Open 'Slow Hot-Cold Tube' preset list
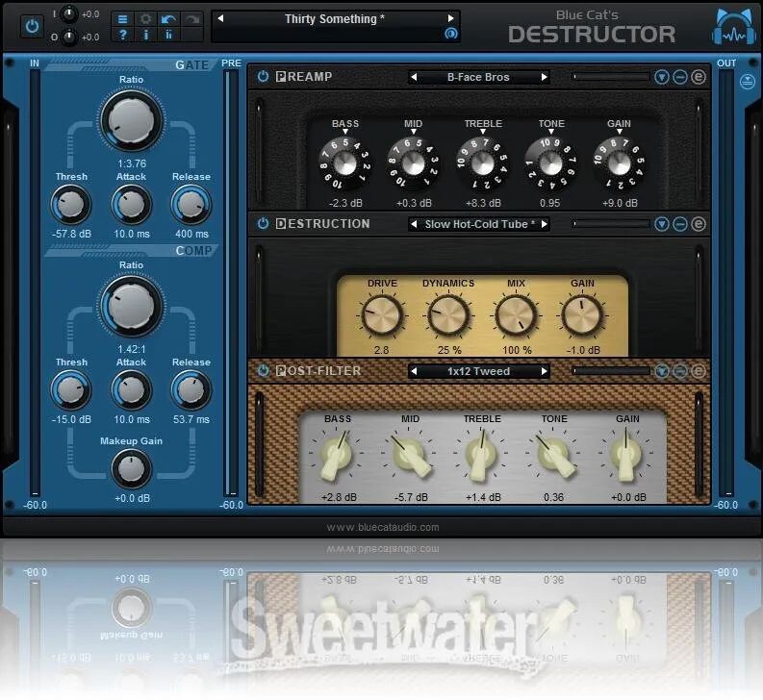Screen dimensions: 763x700 point(479,224)
